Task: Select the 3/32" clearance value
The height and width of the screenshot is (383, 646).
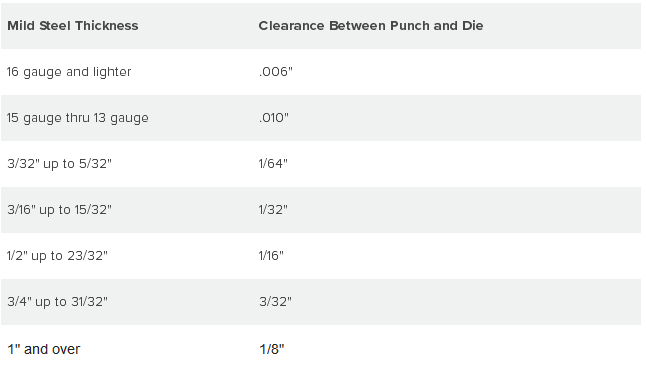Action: pos(275,301)
